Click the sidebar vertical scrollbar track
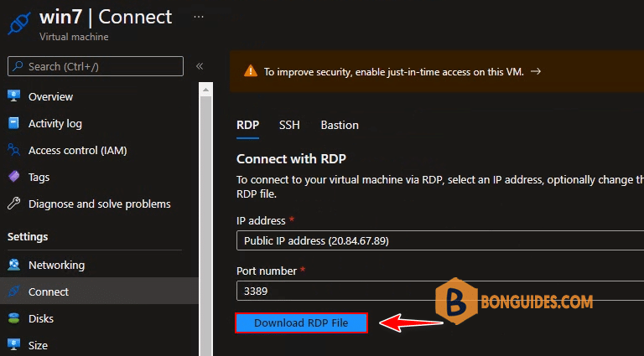This screenshot has width=644, height=356. point(205,225)
